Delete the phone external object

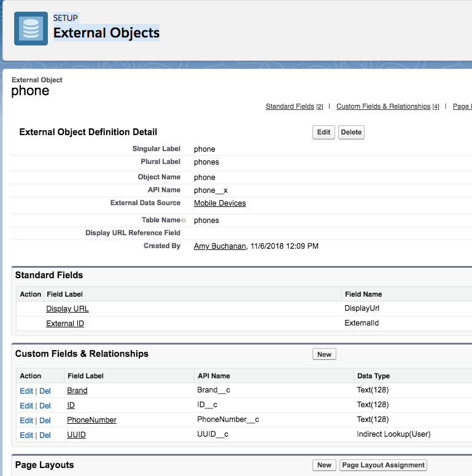point(351,132)
